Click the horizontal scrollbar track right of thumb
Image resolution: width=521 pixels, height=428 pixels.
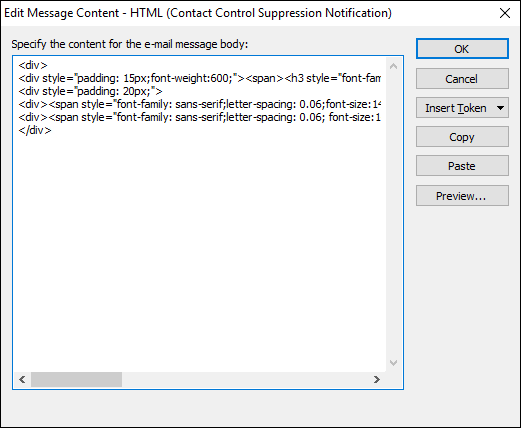pyautogui.click(x=245, y=379)
